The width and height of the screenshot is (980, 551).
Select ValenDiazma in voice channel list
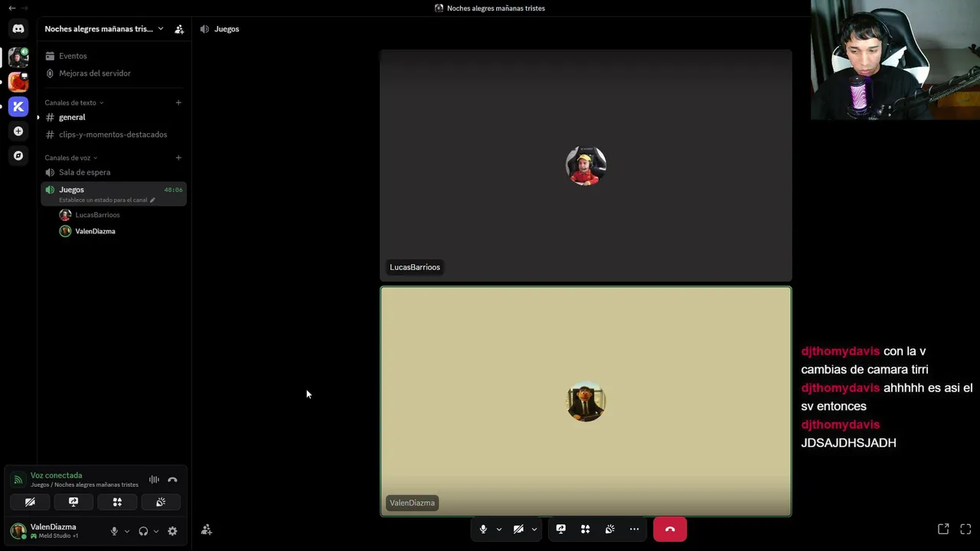[x=121, y=231]
